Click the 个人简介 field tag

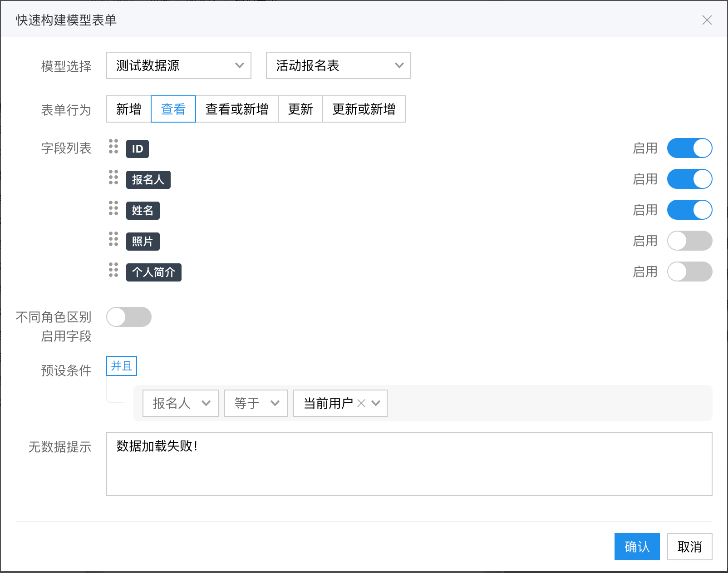(154, 272)
